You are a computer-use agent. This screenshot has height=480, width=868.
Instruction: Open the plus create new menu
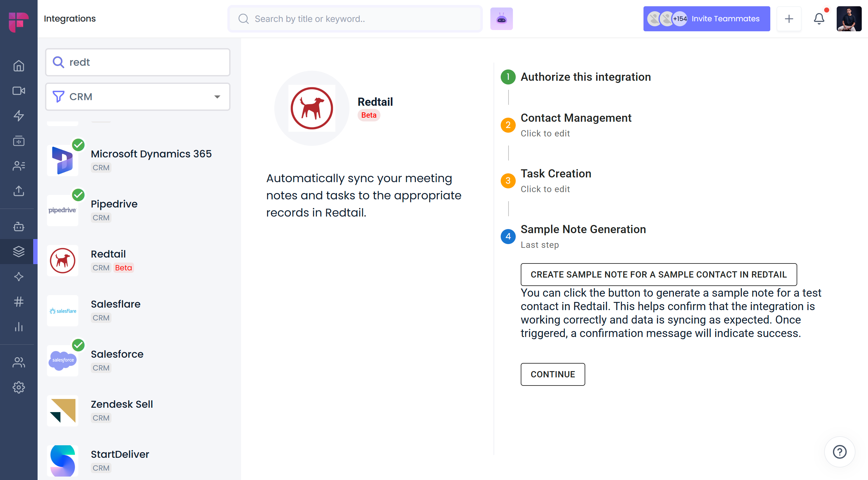[789, 19]
